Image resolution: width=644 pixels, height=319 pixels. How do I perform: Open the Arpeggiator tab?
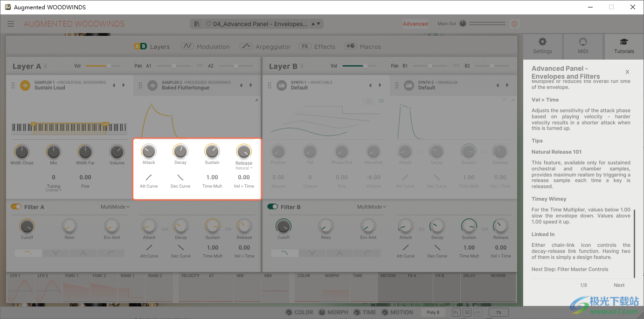(265, 47)
